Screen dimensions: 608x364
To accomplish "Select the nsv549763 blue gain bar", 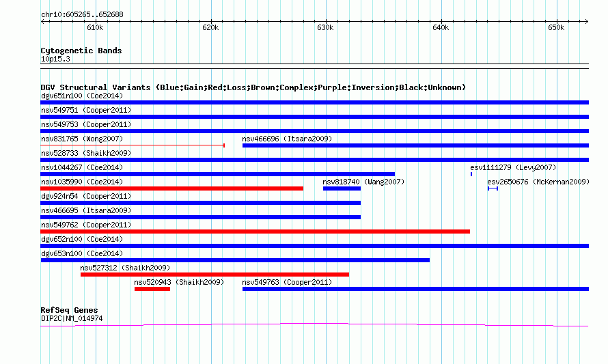I will 415,289.
